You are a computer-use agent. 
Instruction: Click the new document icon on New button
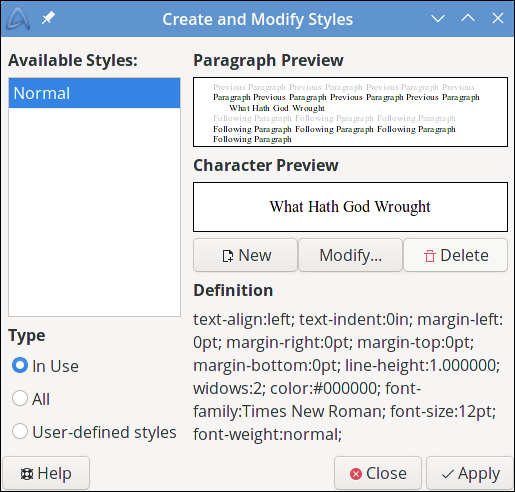[228, 256]
